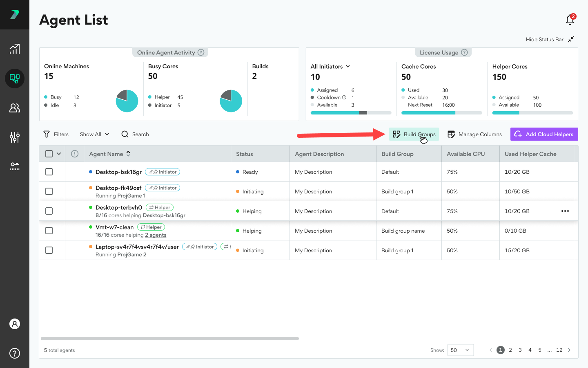Toggle the select-all checkbox in header

tap(49, 154)
